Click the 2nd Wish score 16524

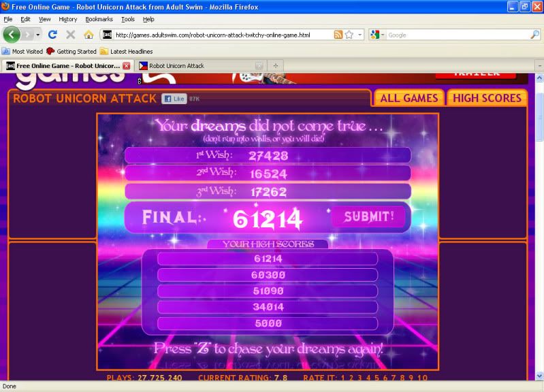click(x=268, y=174)
